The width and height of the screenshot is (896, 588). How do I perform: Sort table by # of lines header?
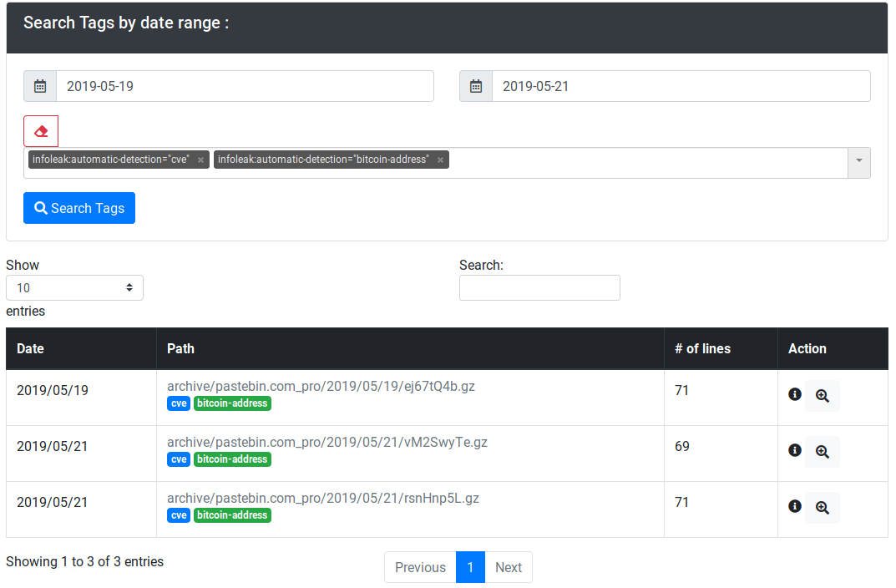tap(702, 348)
